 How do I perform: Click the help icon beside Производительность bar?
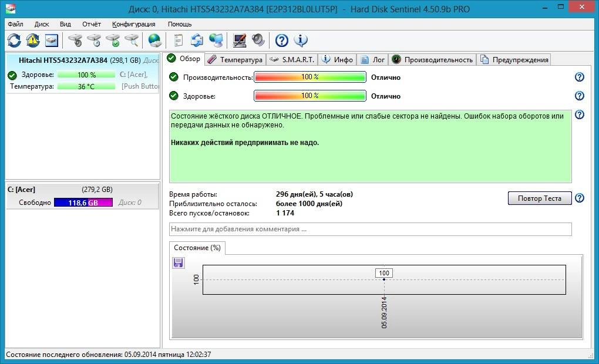pos(580,77)
